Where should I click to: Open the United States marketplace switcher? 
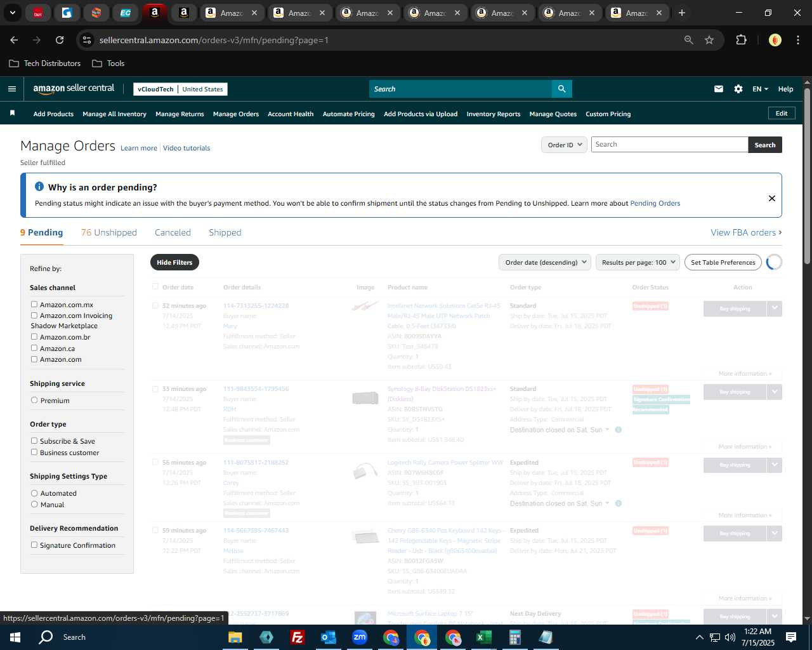click(202, 89)
